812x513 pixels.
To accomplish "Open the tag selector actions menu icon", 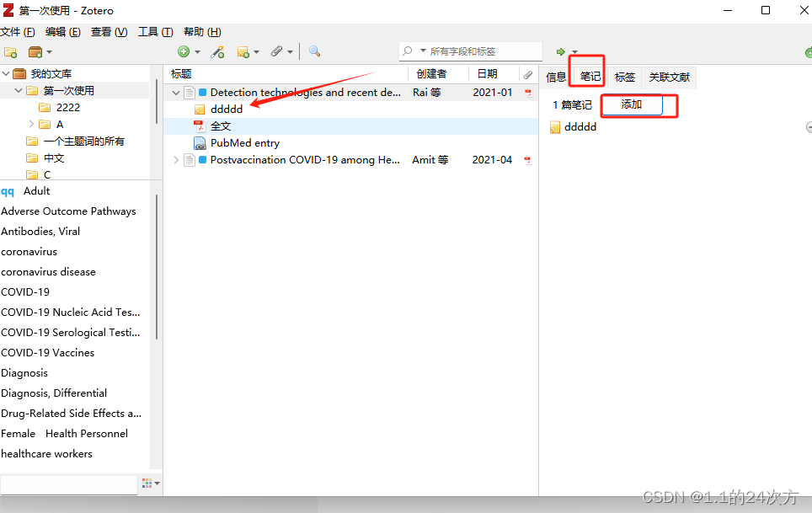I will [x=150, y=483].
